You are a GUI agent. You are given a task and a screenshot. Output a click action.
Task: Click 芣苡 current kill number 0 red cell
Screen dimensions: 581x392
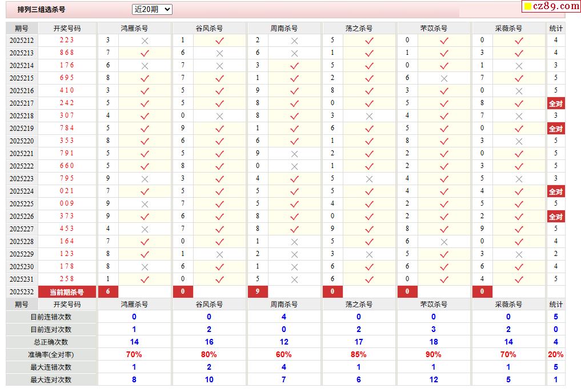(x=407, y=291)
